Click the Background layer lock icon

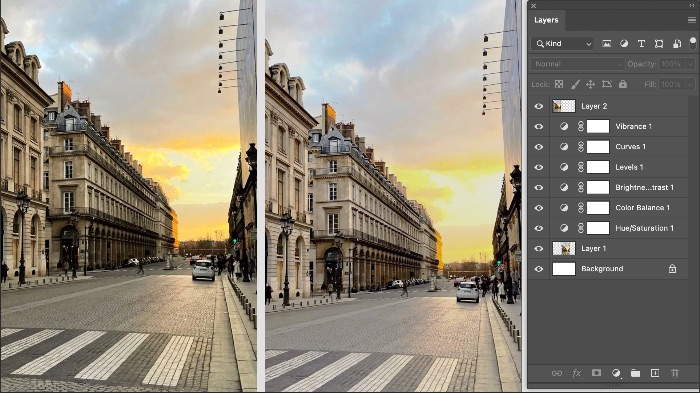[672, 269]
